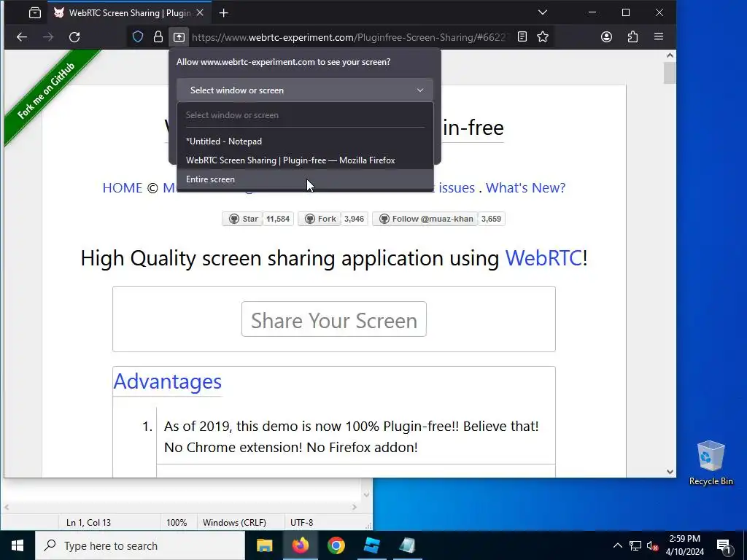Click the page scrollbar down arrow

click(x=670, y=472)
